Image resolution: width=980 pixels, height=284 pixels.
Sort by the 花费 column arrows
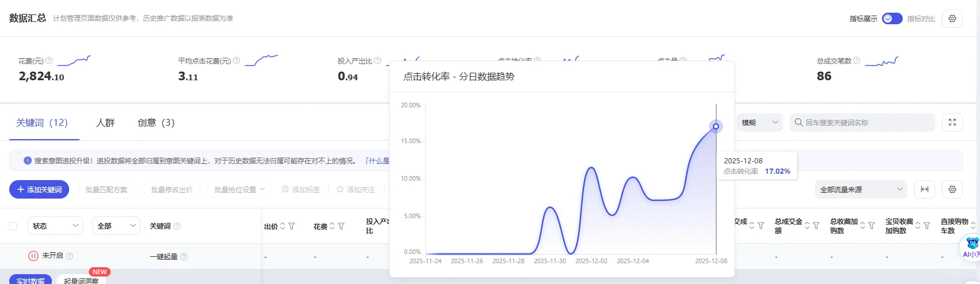pyautogui.click(x=332, y=226)
